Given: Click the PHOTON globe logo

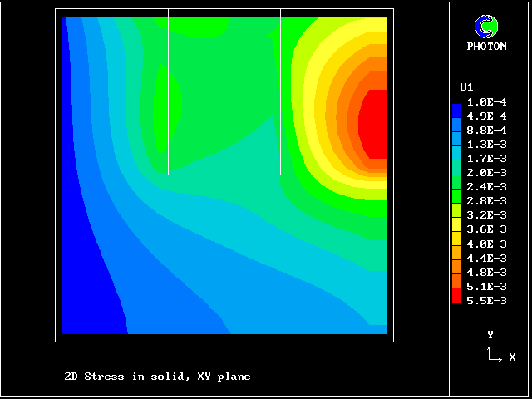Looking at the screenshot, I should (485, 27).
